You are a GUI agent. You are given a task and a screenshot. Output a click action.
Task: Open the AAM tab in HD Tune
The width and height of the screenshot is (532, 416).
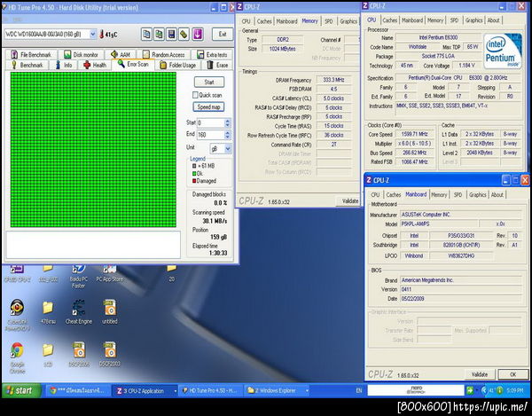[121, 55]
